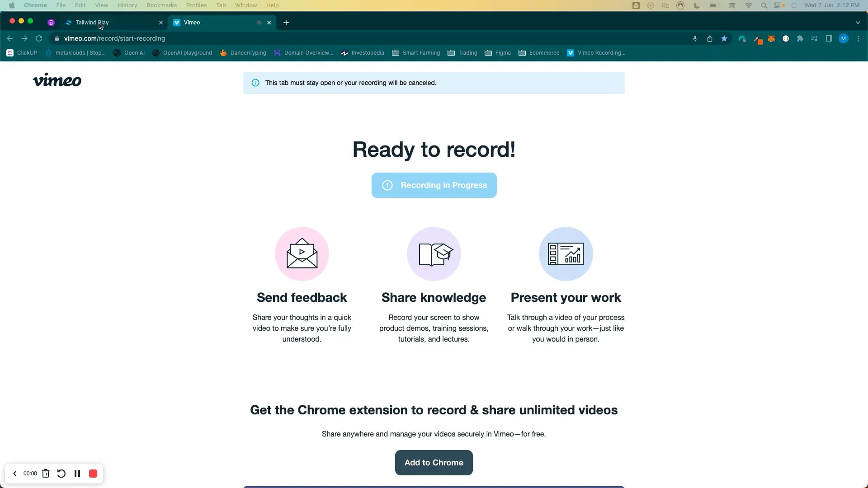Click the back navigation arrow

[x=9, y=38]
